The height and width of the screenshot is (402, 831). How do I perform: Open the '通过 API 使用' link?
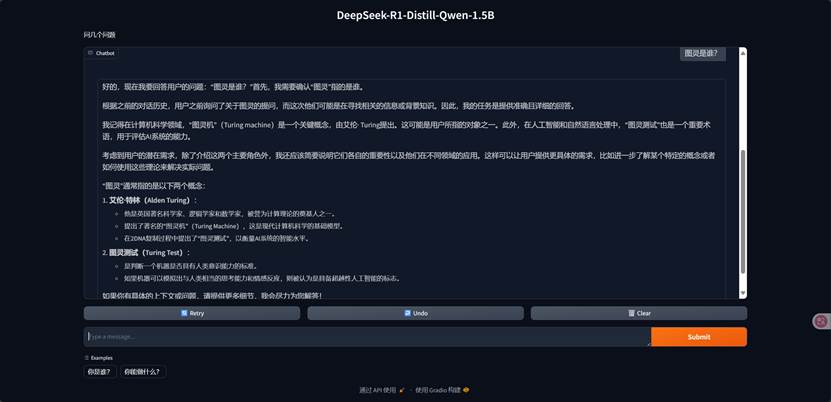click(382, 390)
